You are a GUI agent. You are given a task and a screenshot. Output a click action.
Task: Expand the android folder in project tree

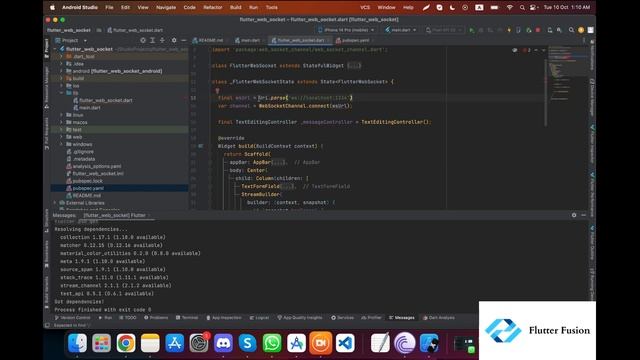pos(61,71)
